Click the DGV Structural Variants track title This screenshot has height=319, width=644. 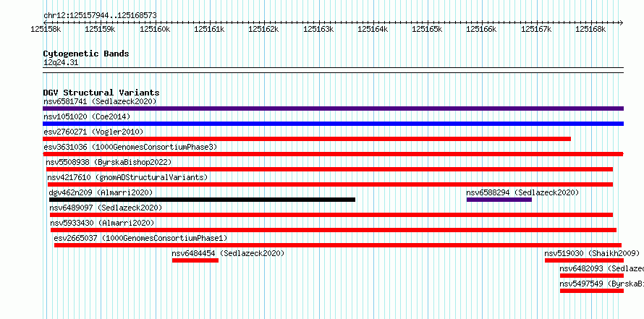point(101,93)
